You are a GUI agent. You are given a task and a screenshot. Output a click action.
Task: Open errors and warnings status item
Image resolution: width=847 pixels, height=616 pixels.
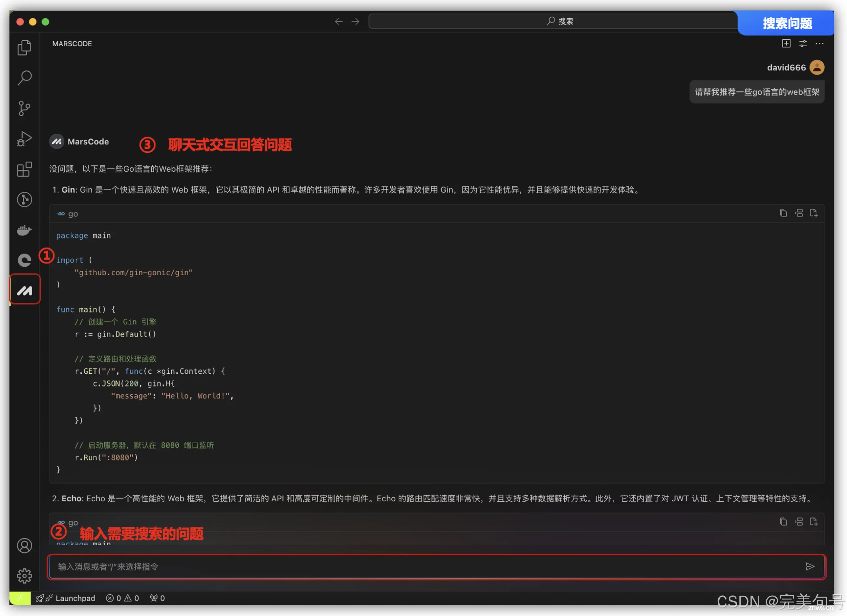(122, 598)
